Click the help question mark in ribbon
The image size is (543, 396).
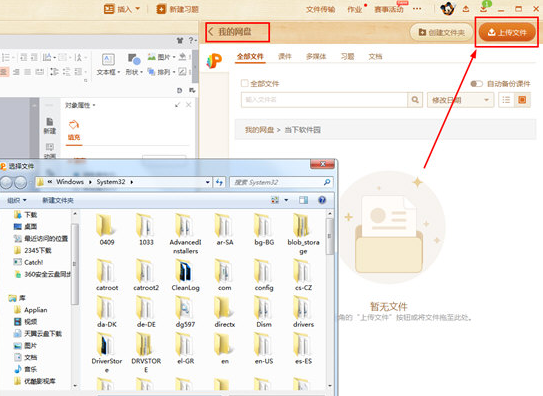coord(191,40)
